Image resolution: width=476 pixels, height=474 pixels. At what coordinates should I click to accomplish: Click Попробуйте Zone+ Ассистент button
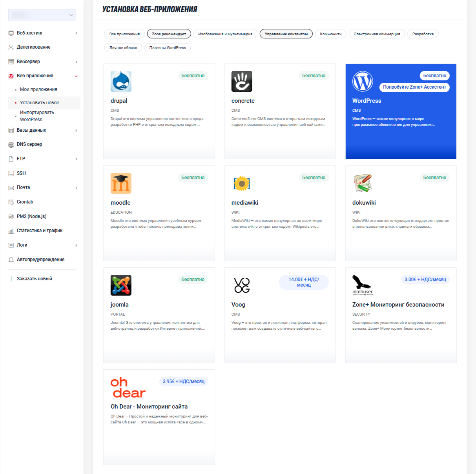point(414,87)
